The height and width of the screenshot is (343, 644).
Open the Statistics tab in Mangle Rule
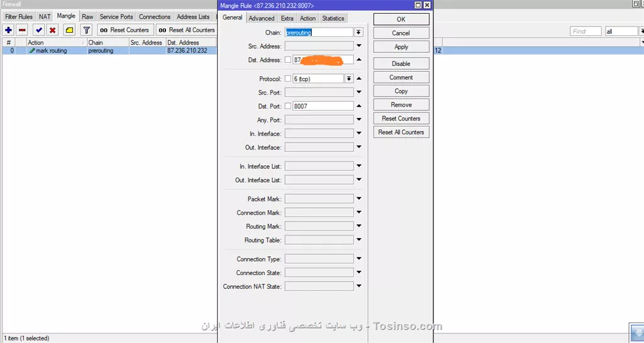click(x=333, y=18)
